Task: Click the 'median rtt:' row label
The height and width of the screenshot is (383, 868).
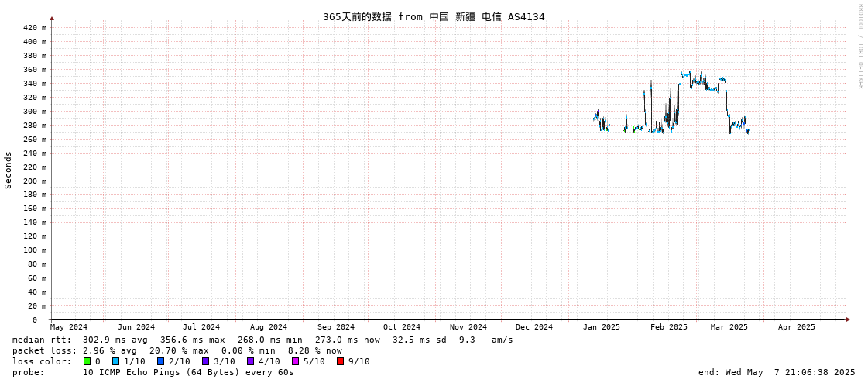Action: 42,340
